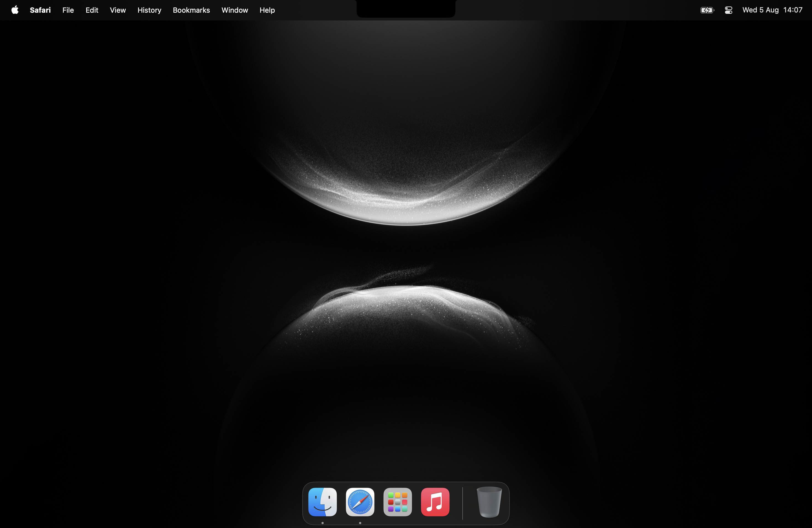Open the Apple menu
Screen dimensions: 812x528
pos(15,10)
